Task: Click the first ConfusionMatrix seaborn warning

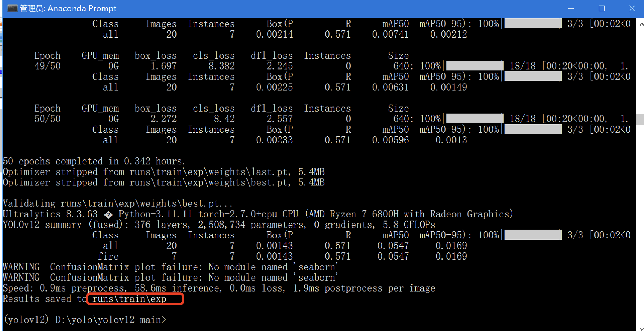Action: 171,267
